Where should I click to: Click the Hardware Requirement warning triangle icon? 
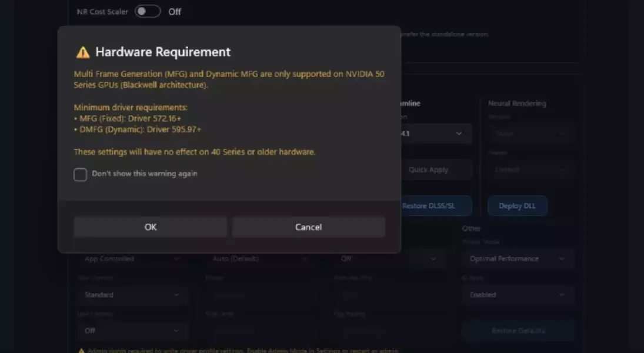pos(82,52)
